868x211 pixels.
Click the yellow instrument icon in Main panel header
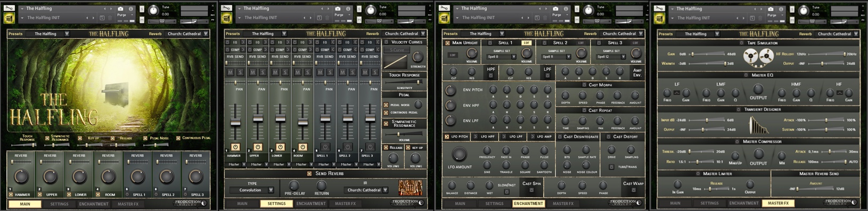9,19
